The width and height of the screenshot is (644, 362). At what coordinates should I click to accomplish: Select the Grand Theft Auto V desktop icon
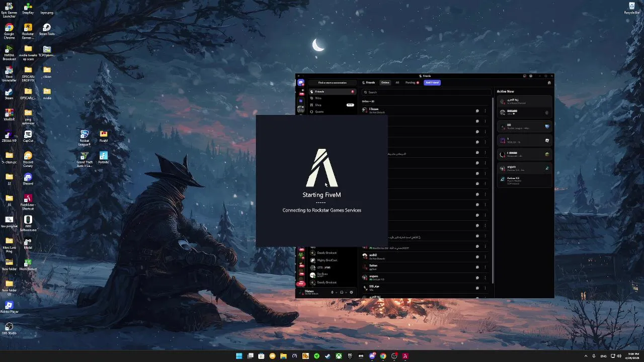coord(85,159)
